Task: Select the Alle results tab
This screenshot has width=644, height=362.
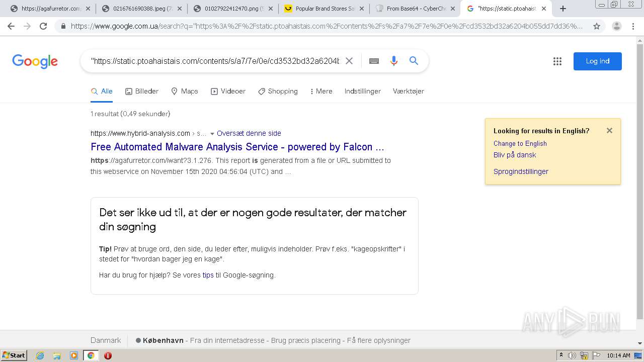Action: [x=102, y=91]
